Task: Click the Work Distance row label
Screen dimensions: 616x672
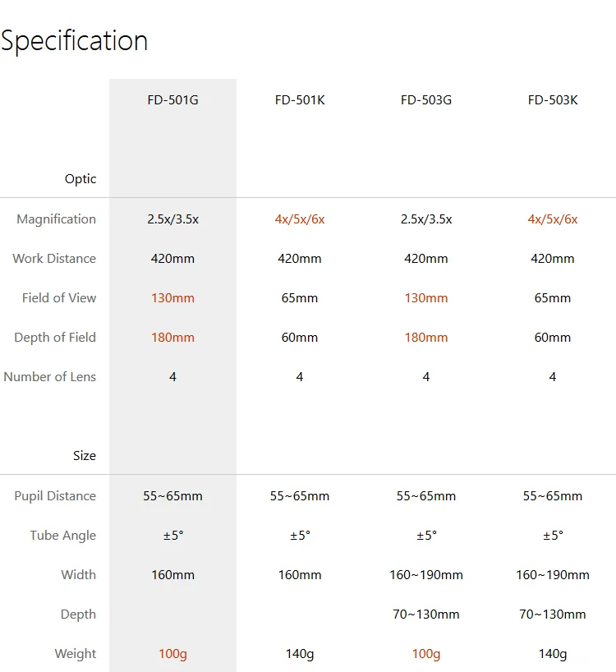Action: coord(54,259)
